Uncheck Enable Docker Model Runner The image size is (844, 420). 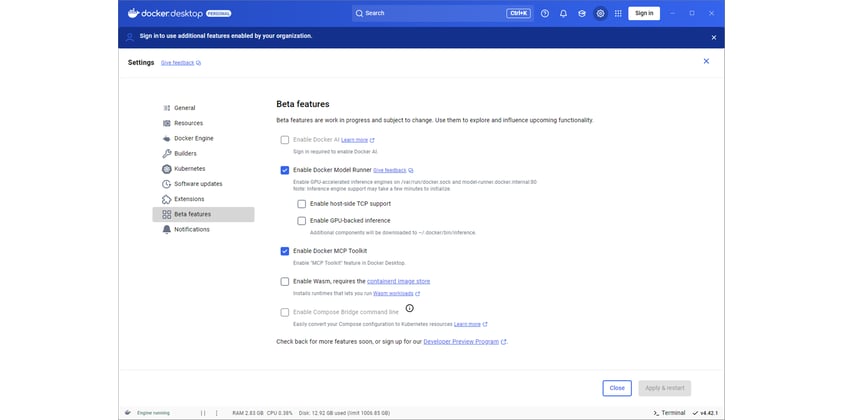tap(285, 170)
